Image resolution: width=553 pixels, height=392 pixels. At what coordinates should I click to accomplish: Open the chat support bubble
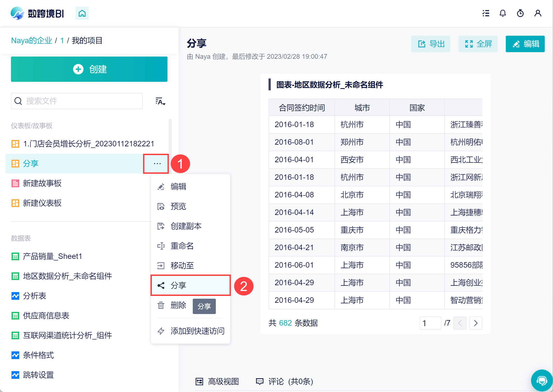541,380
